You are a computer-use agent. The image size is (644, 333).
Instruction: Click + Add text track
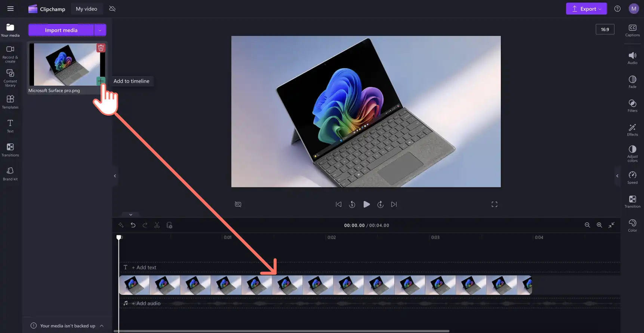(x=144, y=268)
